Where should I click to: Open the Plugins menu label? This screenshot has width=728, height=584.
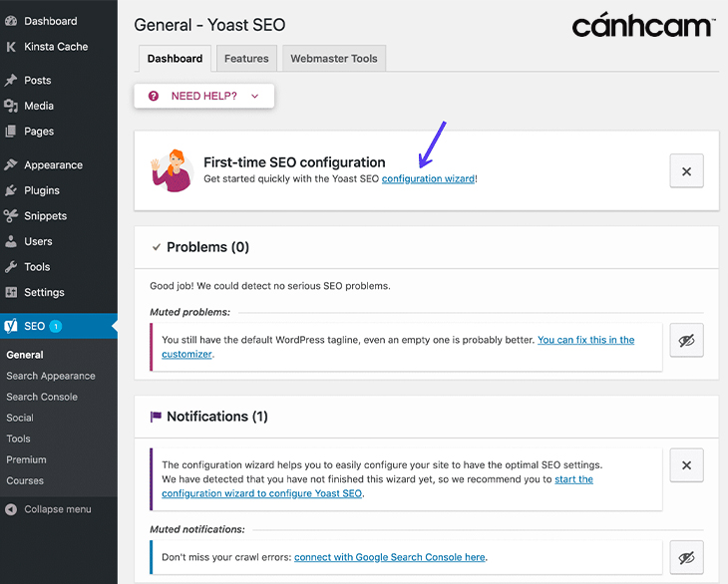[x=42, y=190]
